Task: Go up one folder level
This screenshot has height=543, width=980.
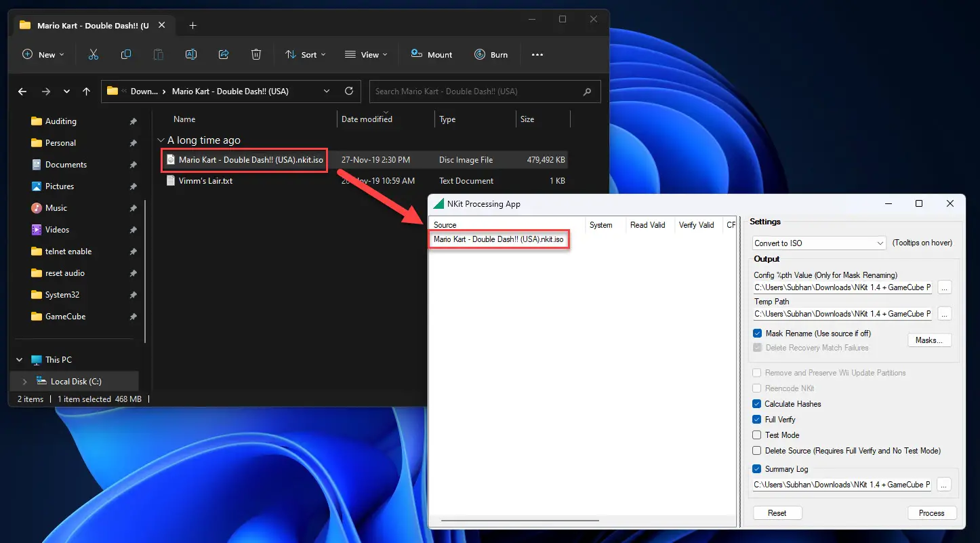Action: point(86,91)
